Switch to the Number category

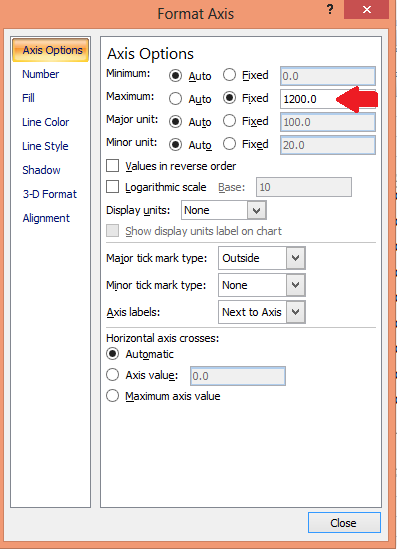point(41,74)
